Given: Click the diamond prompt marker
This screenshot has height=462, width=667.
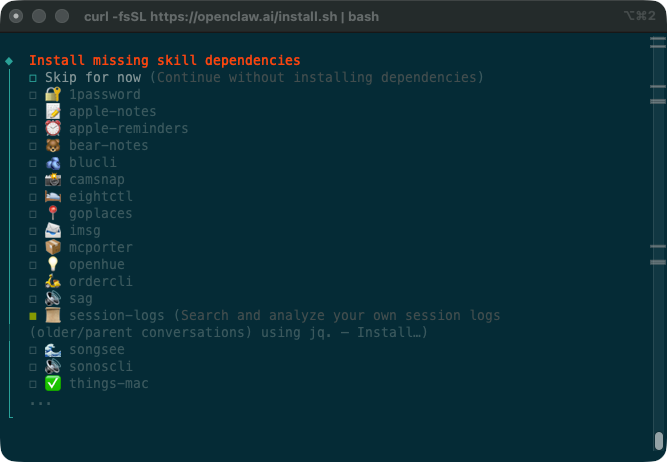Looking at the screenshot, I should (9, 61).
